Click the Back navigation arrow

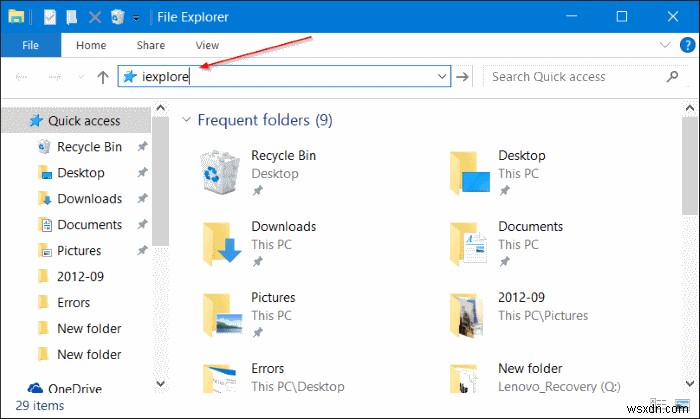click(21, 77)
